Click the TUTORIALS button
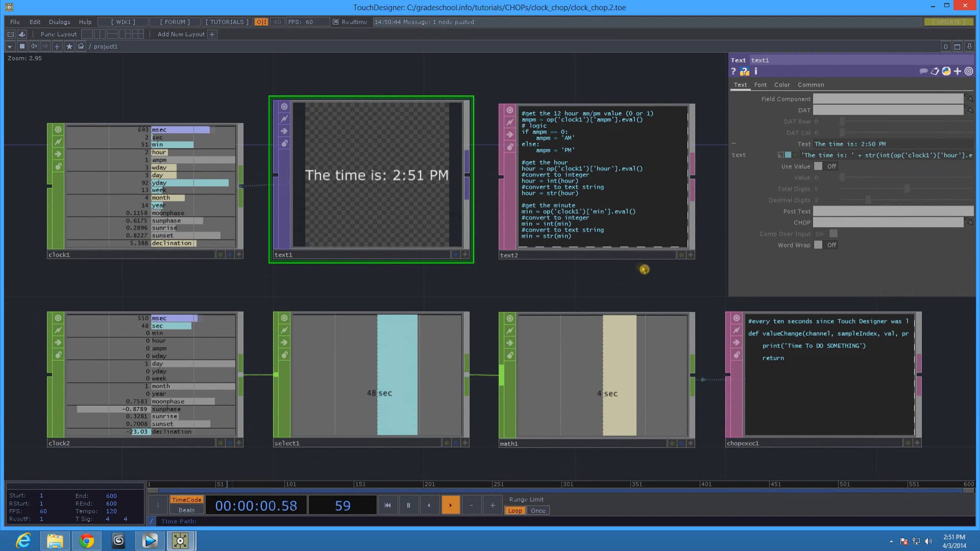Viewport: 980px width, 551px height. [x=226, y=22]
